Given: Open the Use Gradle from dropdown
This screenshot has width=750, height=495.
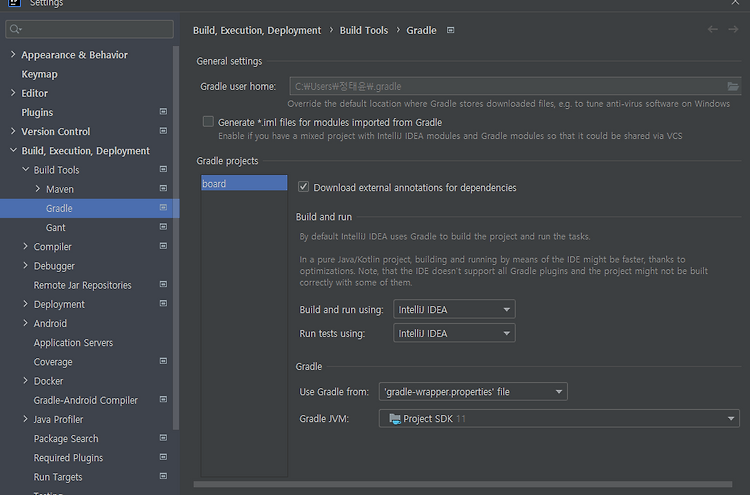Looking at the screenshot, I should tap(473, 392).
